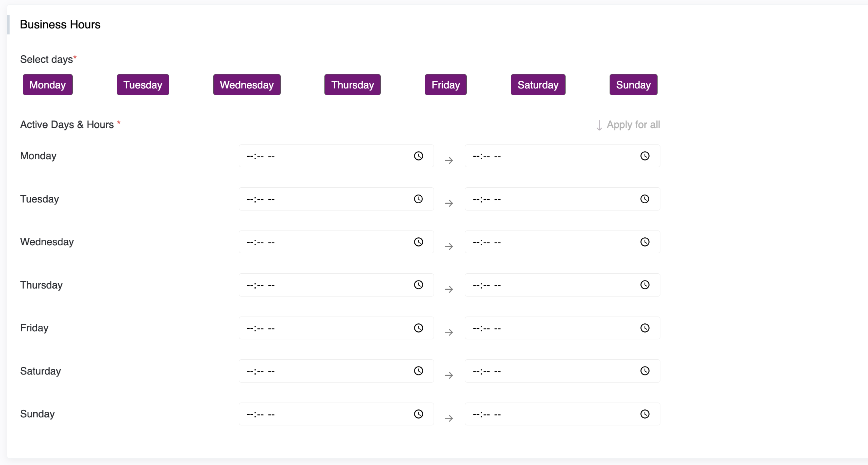Open Saturday's start time clock icon
Screen dimensions: 868x465
click(x=418, y=371)
